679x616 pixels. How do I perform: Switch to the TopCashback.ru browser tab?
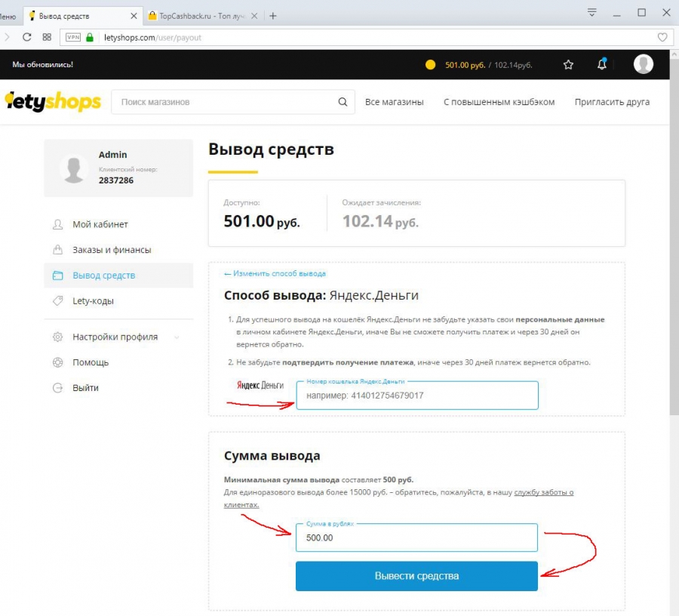pyautogui.click(x=203, y=16)
